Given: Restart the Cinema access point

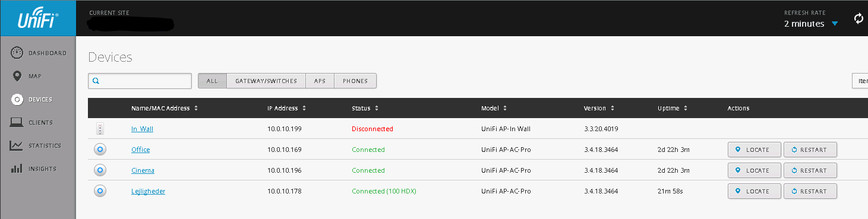Looking at the screenshot, I should [810, 170].
